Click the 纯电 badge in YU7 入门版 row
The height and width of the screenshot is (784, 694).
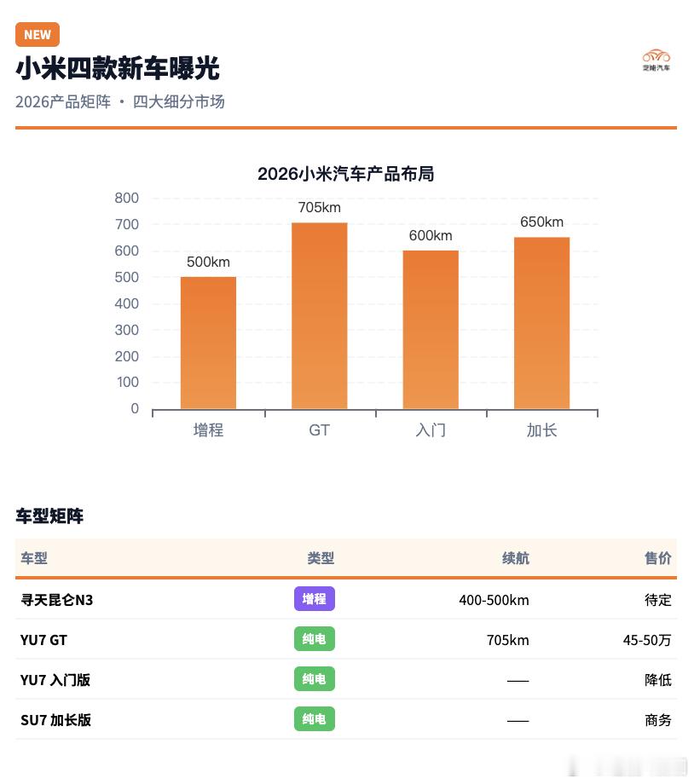315,678
